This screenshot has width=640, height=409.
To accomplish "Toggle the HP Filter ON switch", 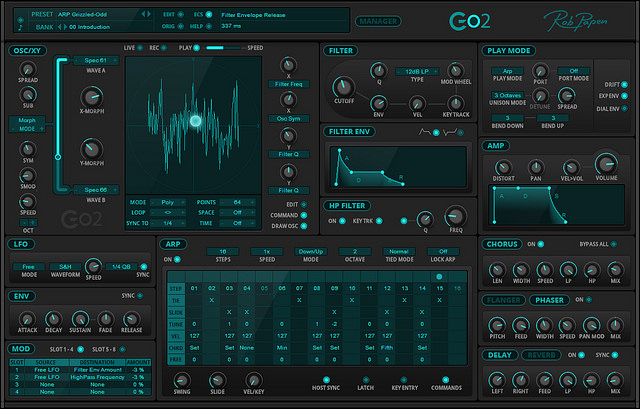I will point(342,221).
